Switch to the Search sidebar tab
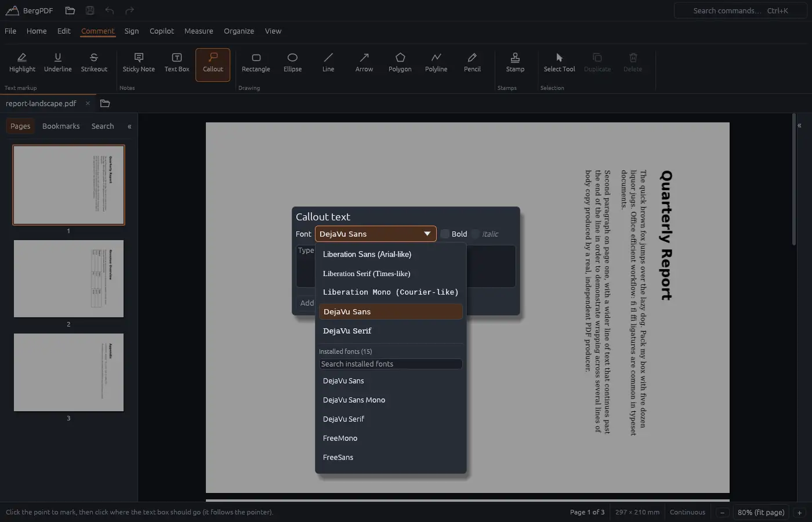812x522 pixels. point(103,126)
